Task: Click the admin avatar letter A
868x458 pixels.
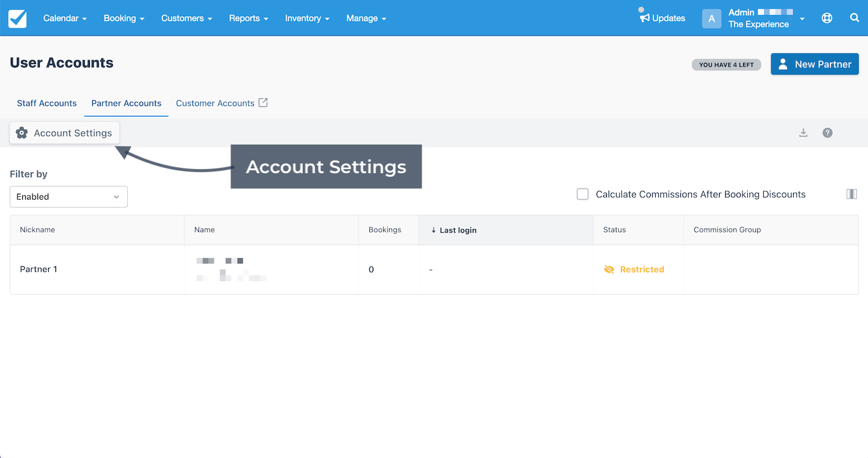Action: click(x=712, y=19)
